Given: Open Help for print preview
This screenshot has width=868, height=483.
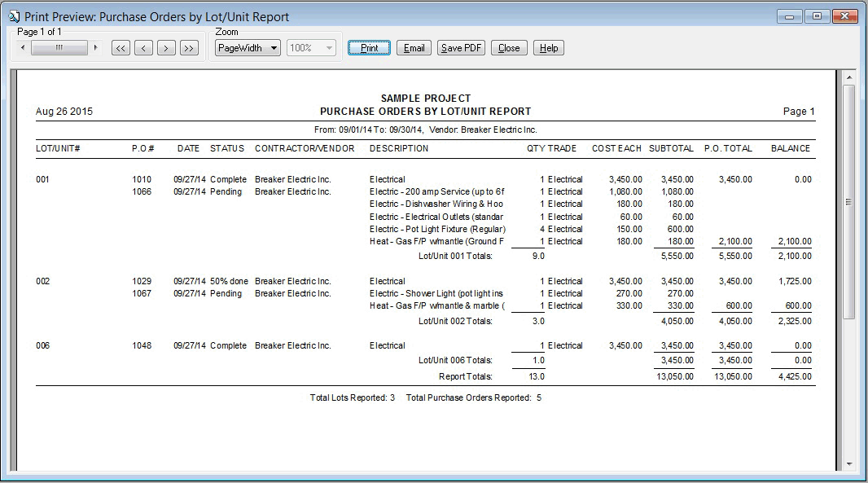Looking at the screenshot, I should [x=549, y=48].
